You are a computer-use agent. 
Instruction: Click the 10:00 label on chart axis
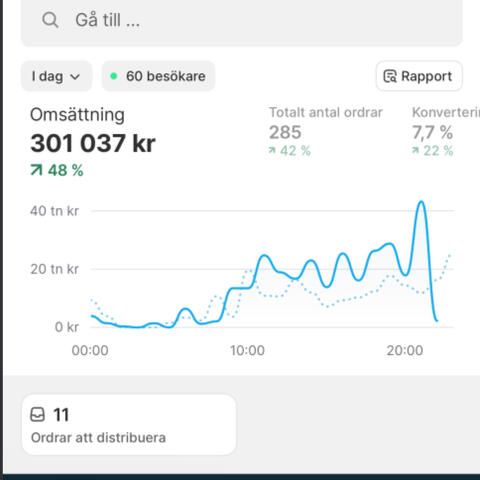[247, 351]
